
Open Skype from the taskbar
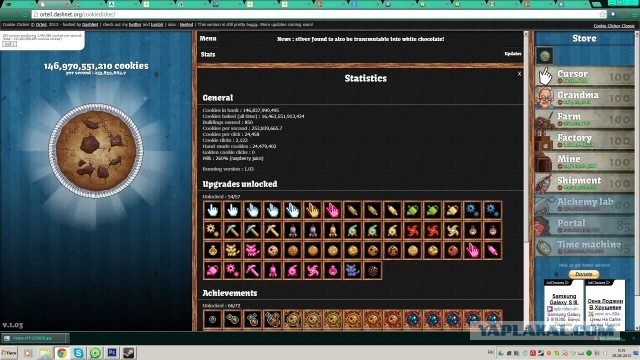pyautogui.click(x=78, y=353)
